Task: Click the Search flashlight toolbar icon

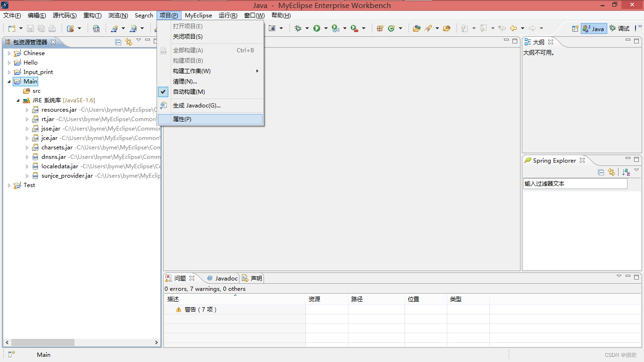Action: (x=428, y=28)
